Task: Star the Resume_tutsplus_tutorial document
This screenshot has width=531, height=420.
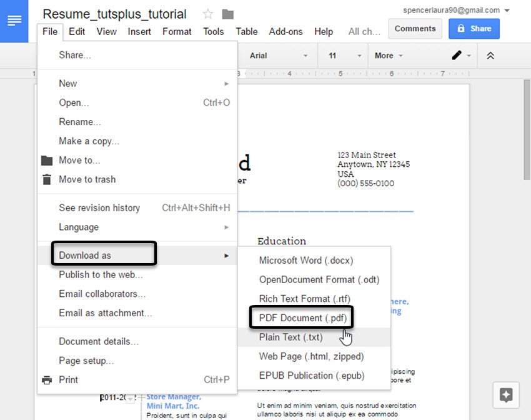Action: [x=206, y=13]
